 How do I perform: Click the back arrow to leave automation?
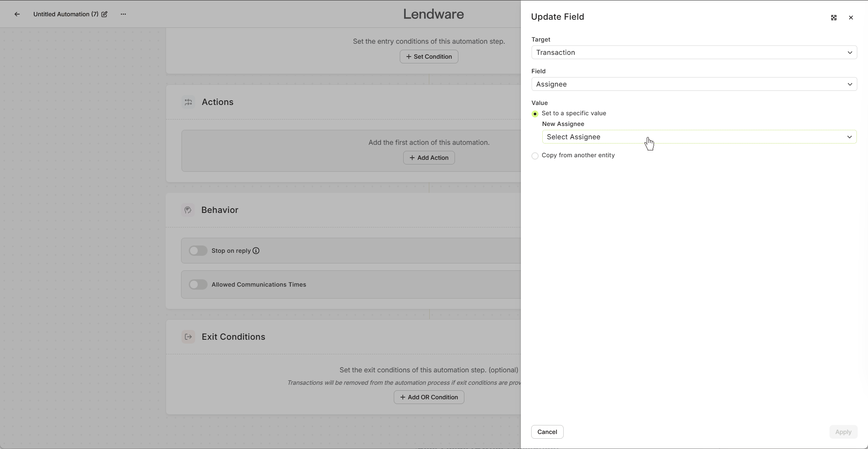click(17, 14)
